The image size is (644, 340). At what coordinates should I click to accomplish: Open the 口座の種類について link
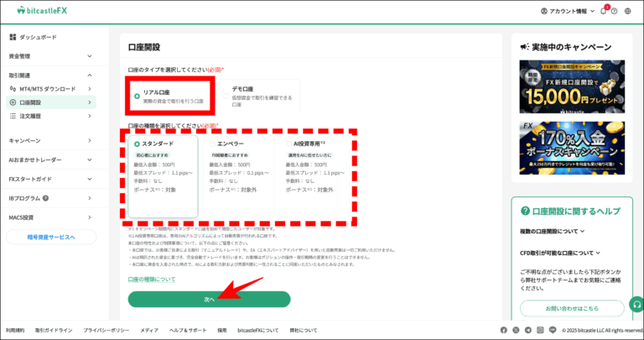[x=152, y=280]
